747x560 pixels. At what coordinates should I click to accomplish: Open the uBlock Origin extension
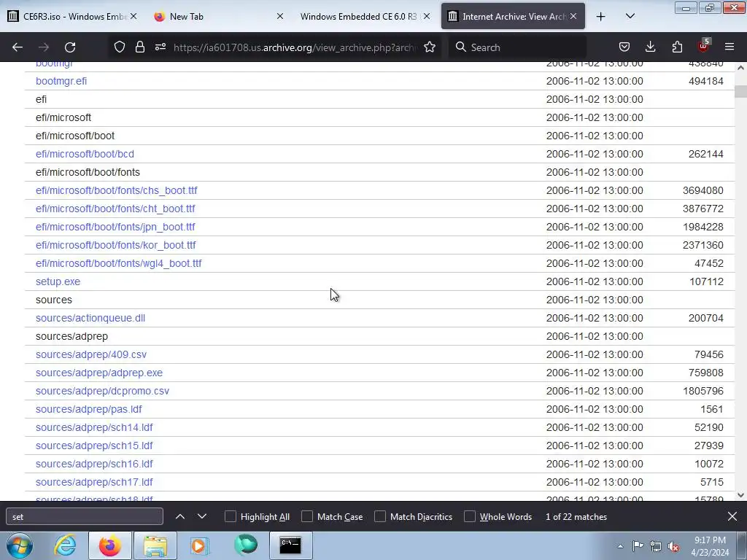pyautogui.click(x=704, y=46)
